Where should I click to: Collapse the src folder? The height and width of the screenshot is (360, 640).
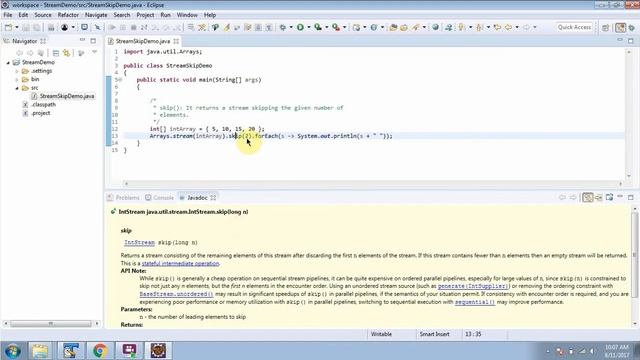click(x=17, y=88)
